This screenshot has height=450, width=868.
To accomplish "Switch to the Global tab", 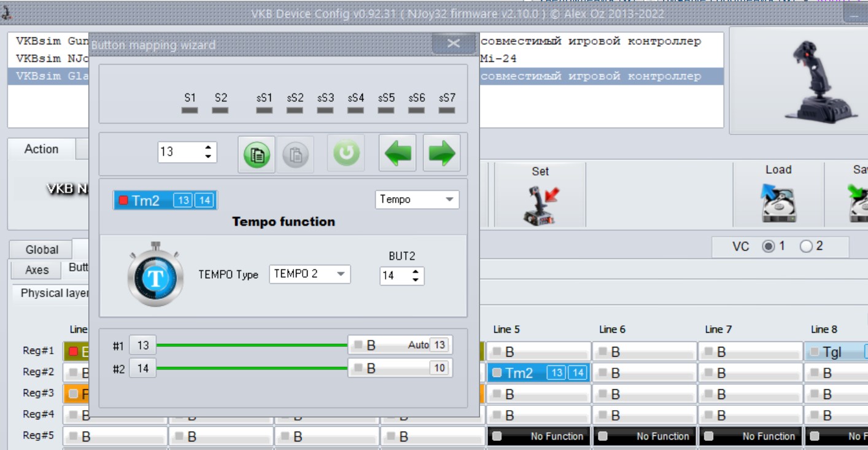I will [x=42, y=250].
